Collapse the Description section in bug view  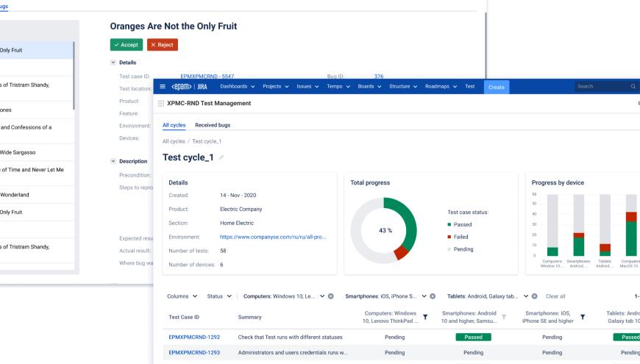click(x=113, y=161)
